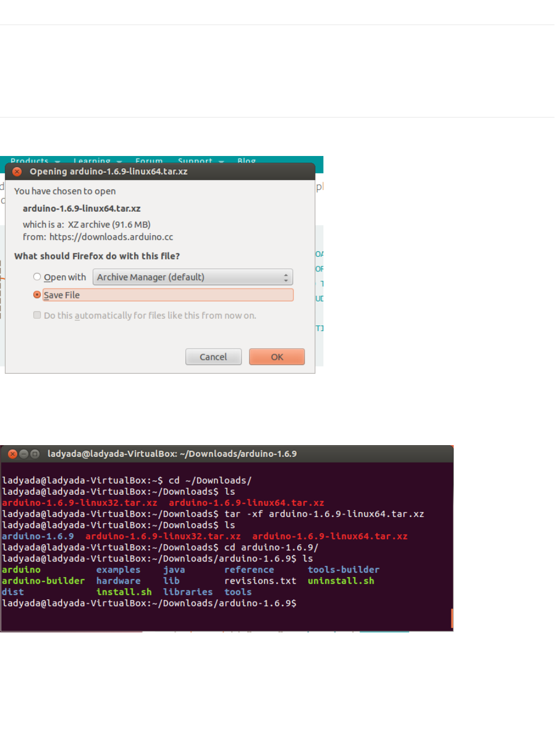Viewport: 555px width, 756px height.
Task: Open the Products menu on Arduino site
Action: tap(35, 161)
